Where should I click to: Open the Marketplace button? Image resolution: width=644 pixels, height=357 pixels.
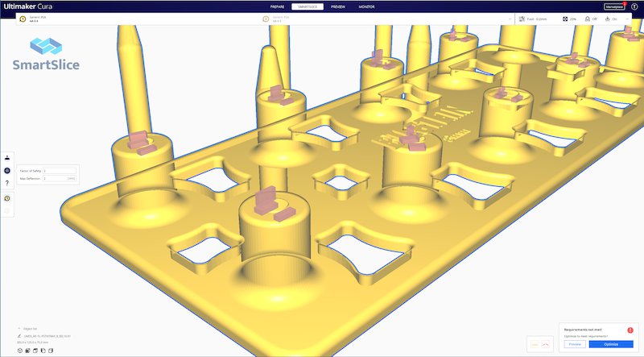(614, 6)
